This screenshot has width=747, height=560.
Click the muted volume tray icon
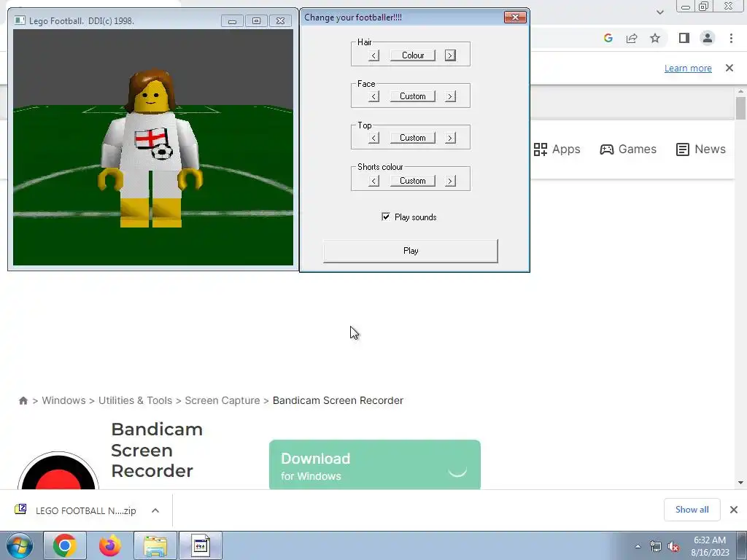673,547
